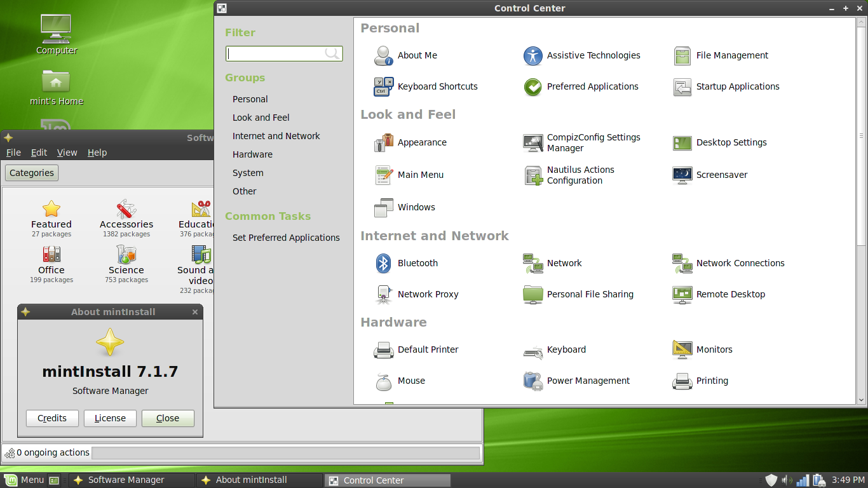This screenshot has width=868, height=488.
Task: Click Close in About mintInstall dialog
Action: pos(168,418)
